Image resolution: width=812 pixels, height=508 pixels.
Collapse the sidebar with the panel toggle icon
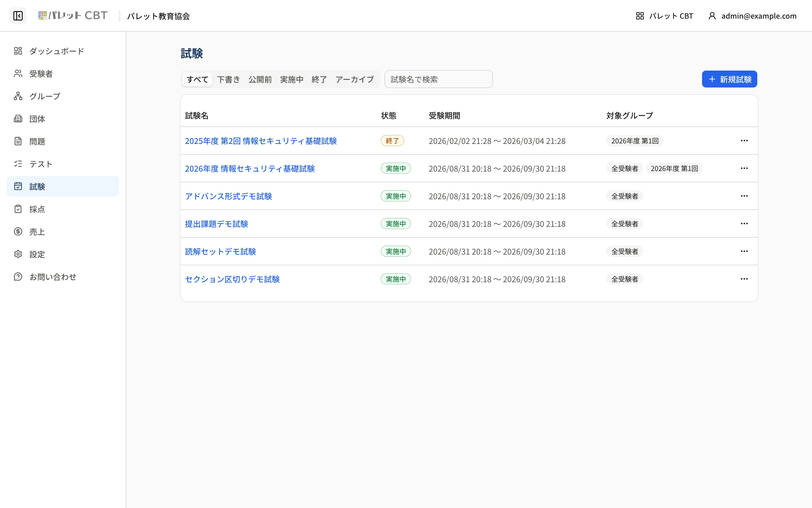click(18, 16)
